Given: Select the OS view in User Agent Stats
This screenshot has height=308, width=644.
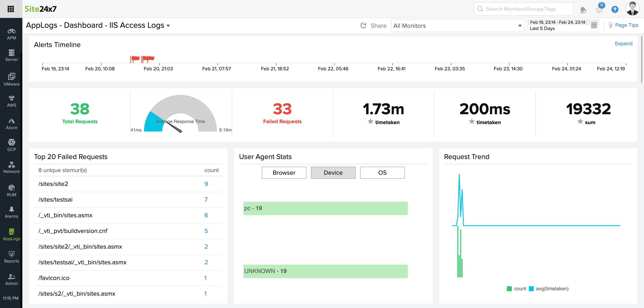Looking at the screenshot, I should [382, 172].
